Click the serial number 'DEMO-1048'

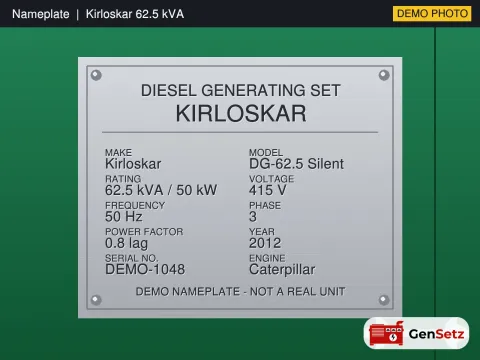145,269
